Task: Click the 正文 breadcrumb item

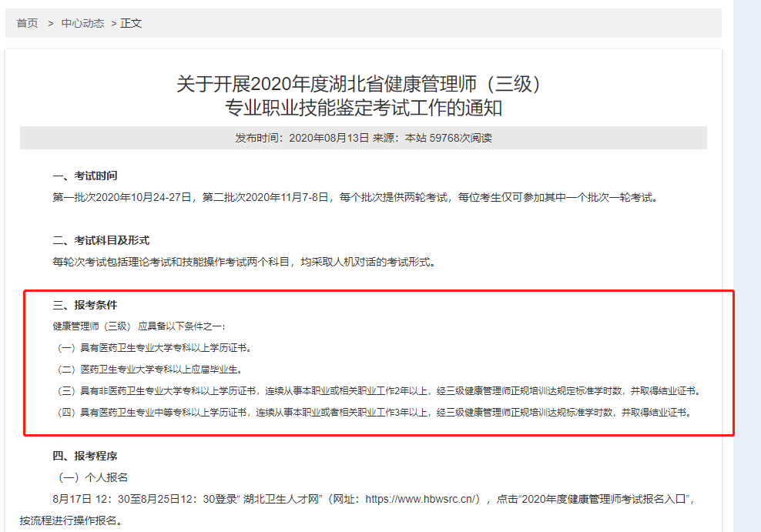Action: coord(131,23)
